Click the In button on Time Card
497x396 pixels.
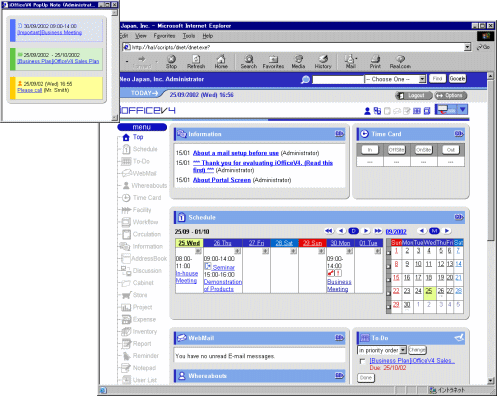(370, 150)
